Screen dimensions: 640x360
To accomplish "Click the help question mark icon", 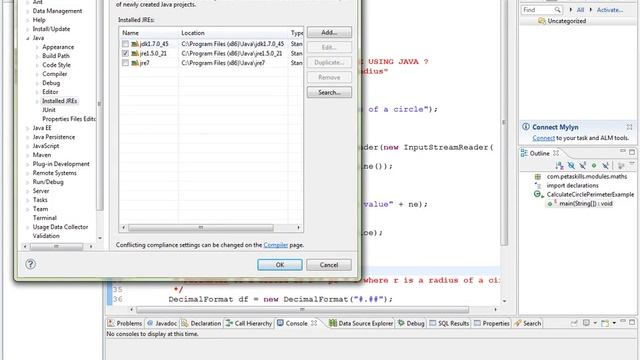I will pos(30,264).
